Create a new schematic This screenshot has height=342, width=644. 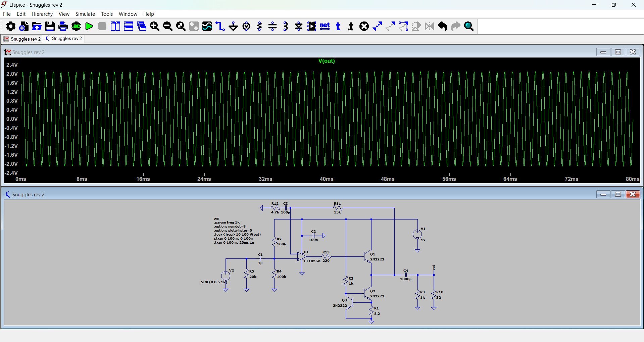(x=24, y=26)
